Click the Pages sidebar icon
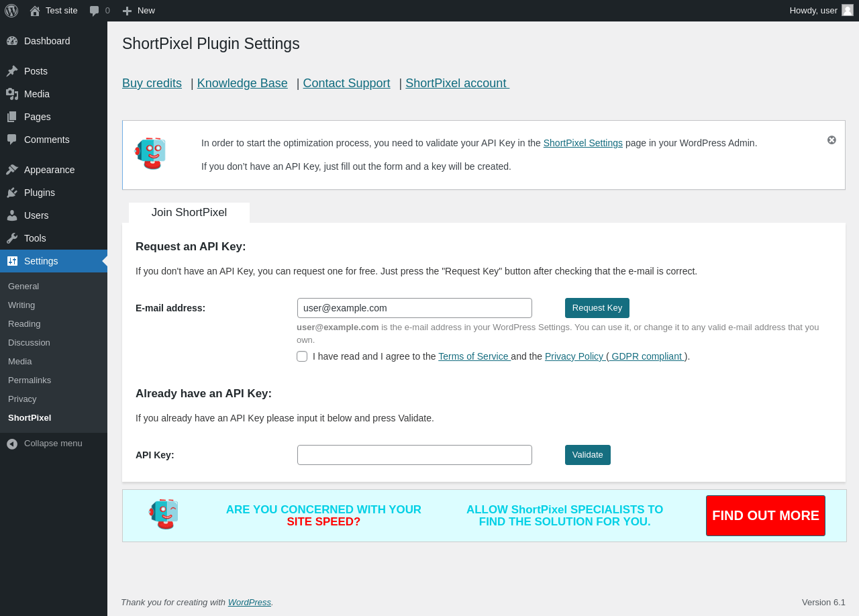This screenshot has height=616, width=859. [12, 117]
